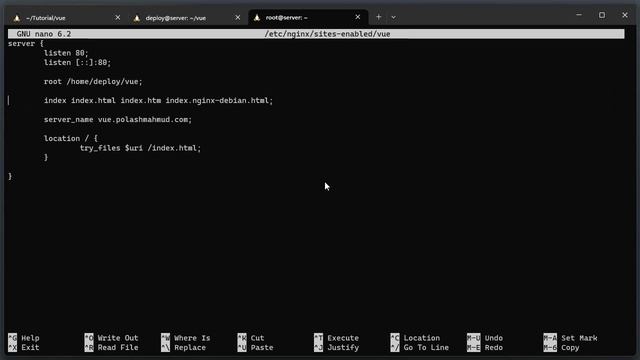
Task: Click the final closing brace of server block
Action: (x=10, y=176)
